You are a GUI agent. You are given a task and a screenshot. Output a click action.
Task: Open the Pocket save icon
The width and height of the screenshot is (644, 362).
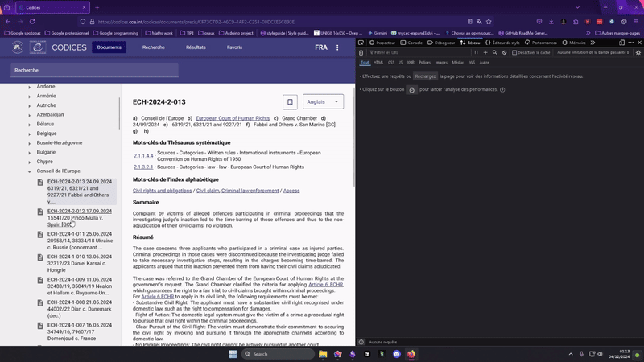[x=539, y=22]
